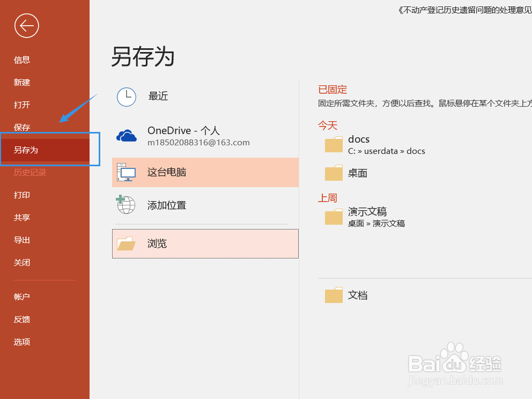Viewport: 532px width, 399px height.
Task: Choose 打开 from the backstage menu
Action: point(22,105)
